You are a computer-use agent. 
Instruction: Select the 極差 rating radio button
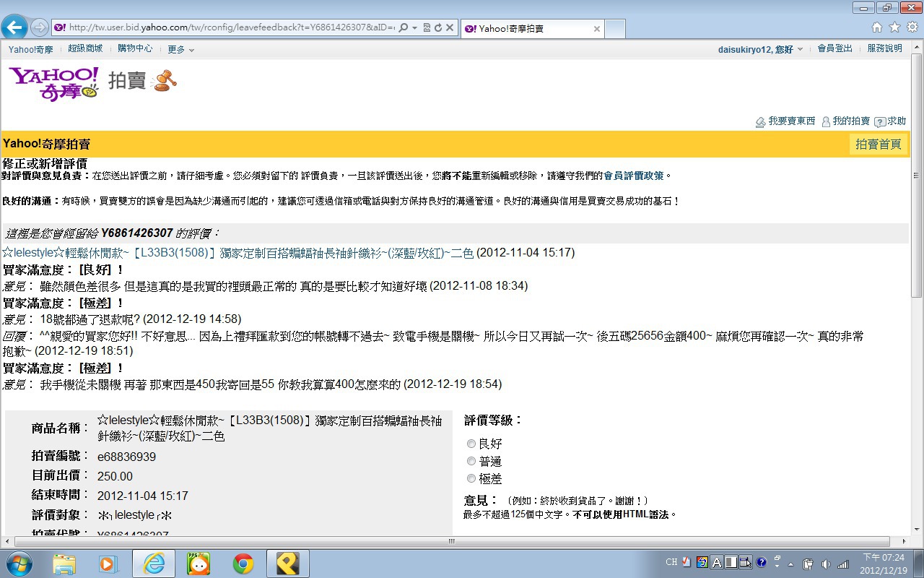471,478
